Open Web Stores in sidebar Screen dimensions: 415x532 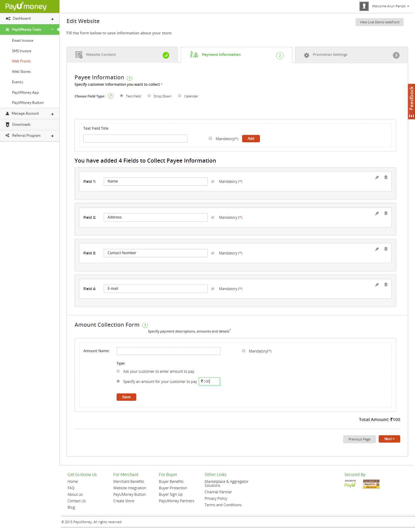(21, 72)
